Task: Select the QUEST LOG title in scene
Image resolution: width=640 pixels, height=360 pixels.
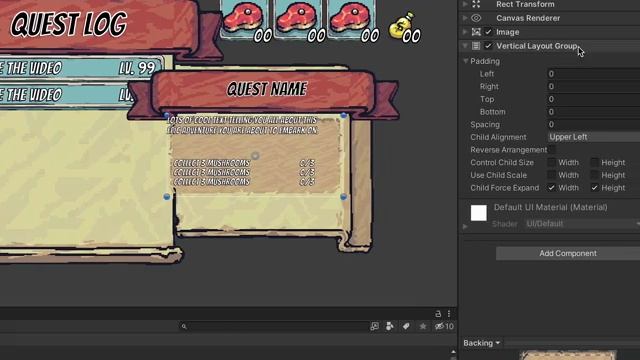Action: click(69, 24)
